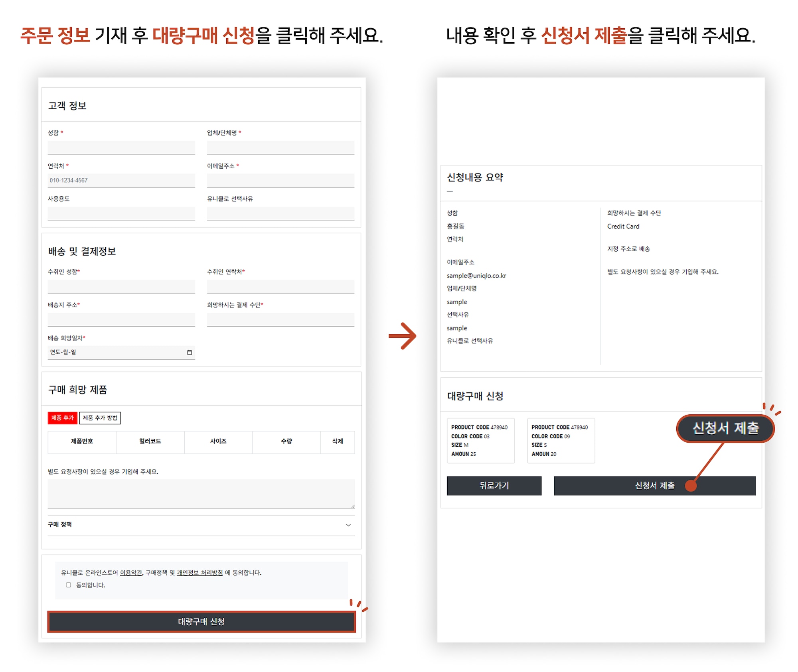This screenshot has height=672, width=798.
Task: Click the 배송지 주소 shipping address field
Action: coord(121,319)
